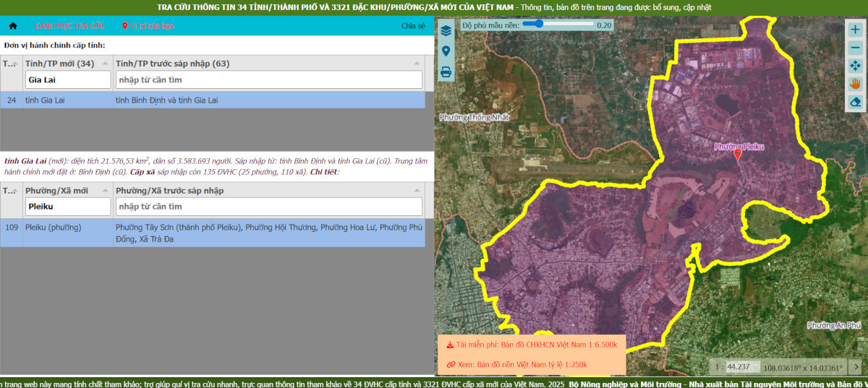Select the Pleiku (phường) row
The image size is (868, 388).
tap(213, 233)
